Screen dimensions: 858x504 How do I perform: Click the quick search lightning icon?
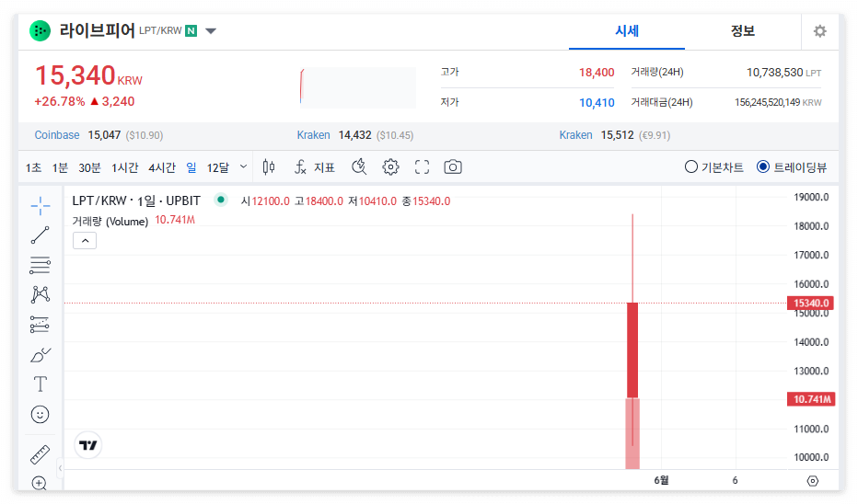pyautogui.click(x=359, y=167)
